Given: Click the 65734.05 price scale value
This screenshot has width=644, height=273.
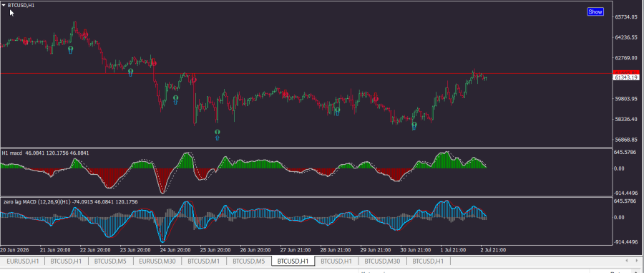Looking at the screenshot, I should (625, 17).
